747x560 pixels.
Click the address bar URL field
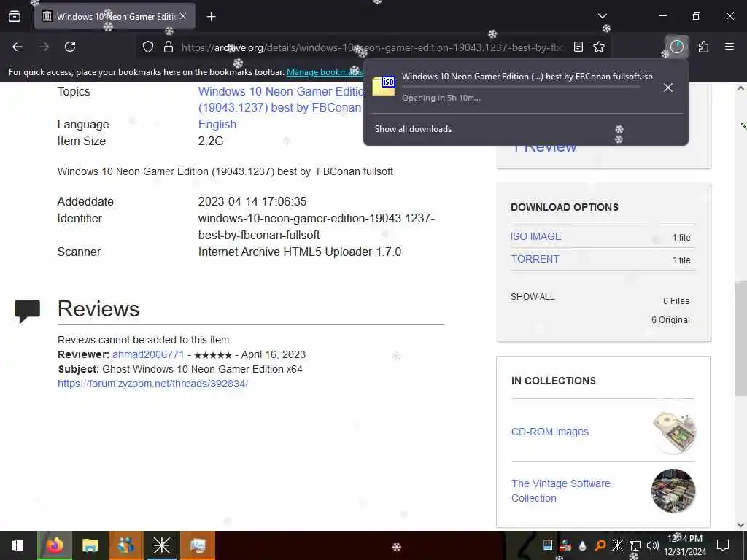point(372,47)
